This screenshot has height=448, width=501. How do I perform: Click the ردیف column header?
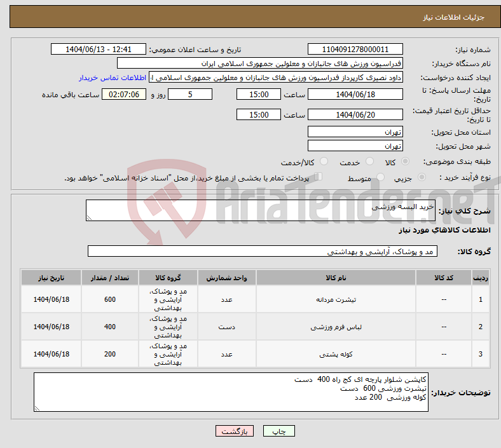pos(481,278)
